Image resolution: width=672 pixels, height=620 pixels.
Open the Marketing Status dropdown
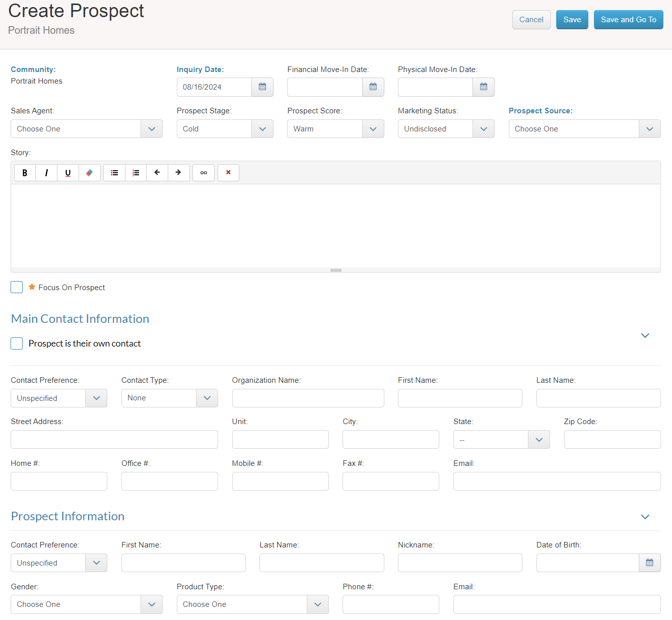pos(446,129)
